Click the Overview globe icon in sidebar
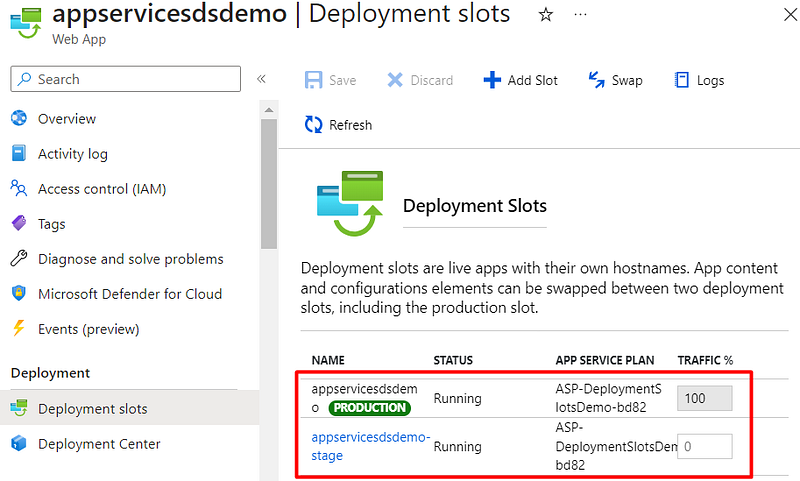 pyautogui.click(x=18, y=119)
